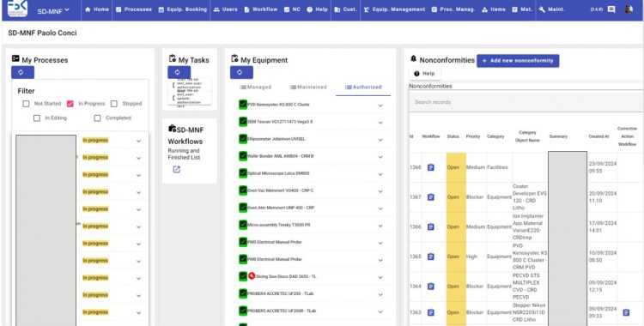
Task: Refresh the My Processes panel
Action: tap(22, 72)
